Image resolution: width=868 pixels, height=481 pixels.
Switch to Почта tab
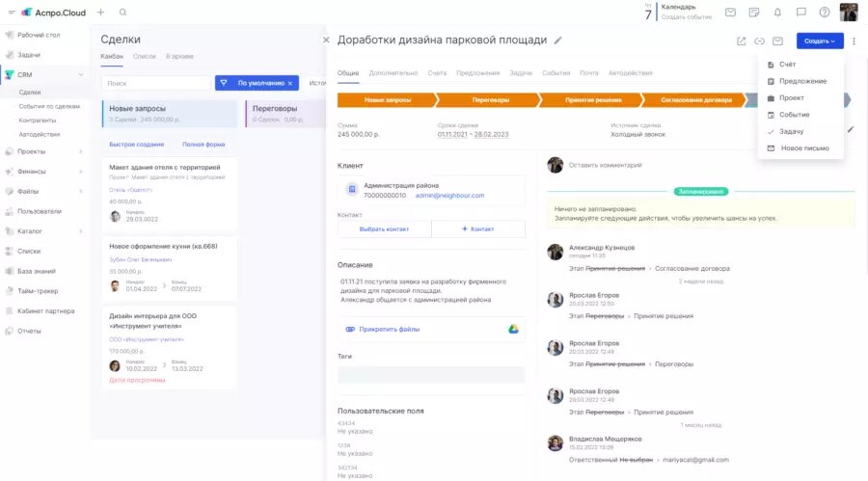589,73
